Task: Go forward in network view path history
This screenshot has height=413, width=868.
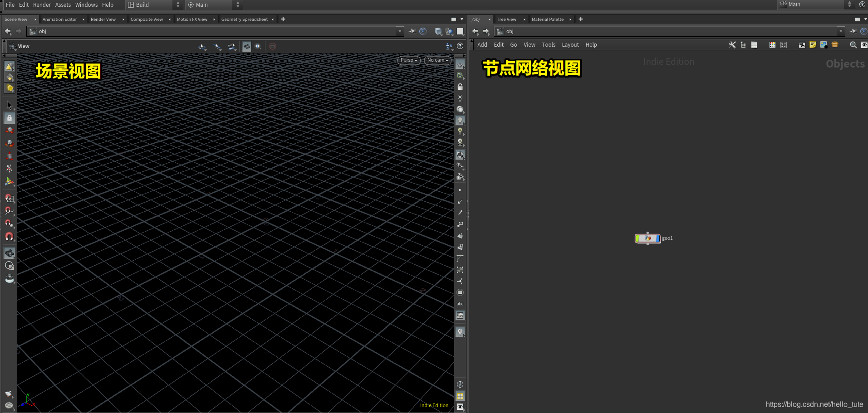Action: [x=486, y=31]
